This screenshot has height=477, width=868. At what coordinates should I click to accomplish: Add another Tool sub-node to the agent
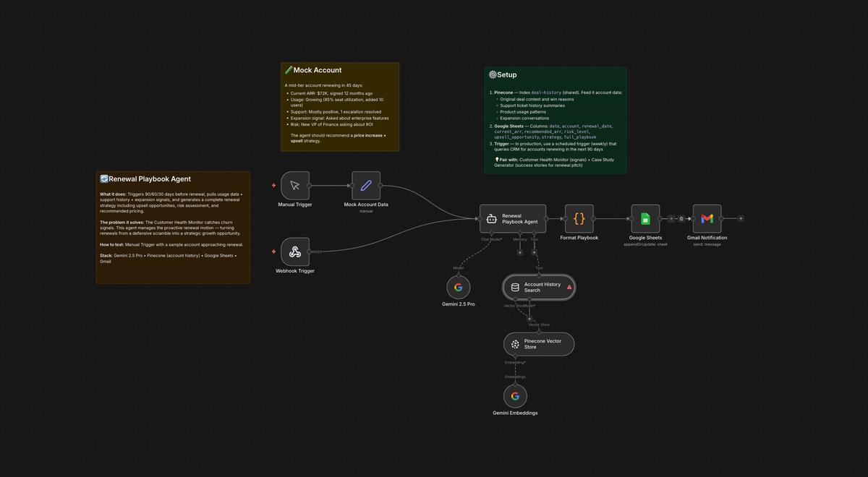pyautogui.click(x=534, y=252)
